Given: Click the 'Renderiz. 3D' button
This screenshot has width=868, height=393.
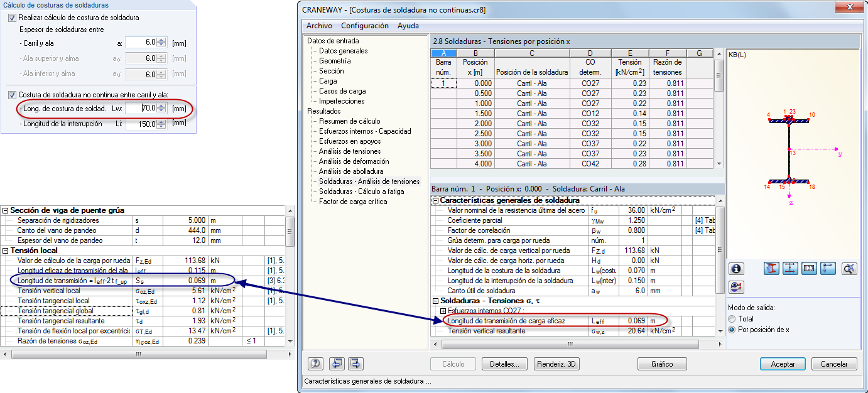Looking at the screenshot, I should point(556,364).
